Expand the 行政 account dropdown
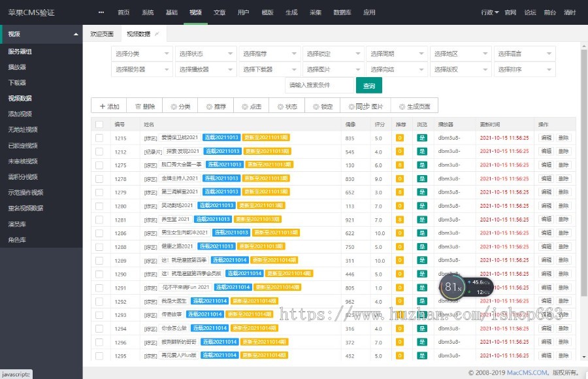 pos(490,12)
